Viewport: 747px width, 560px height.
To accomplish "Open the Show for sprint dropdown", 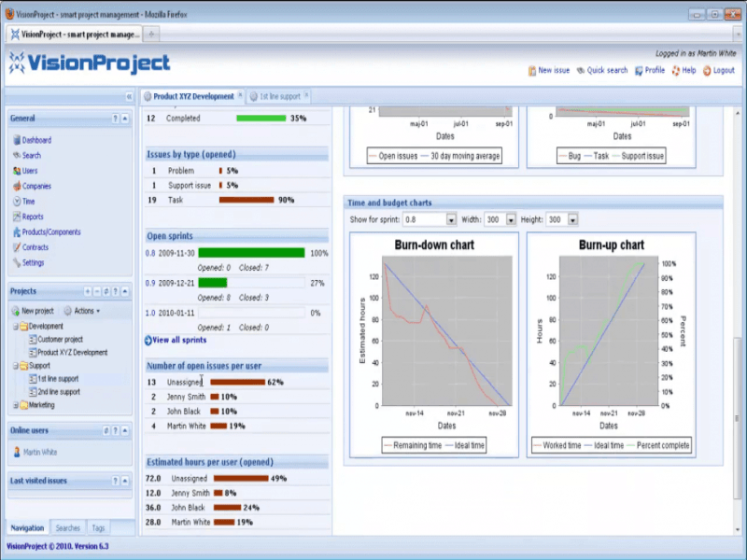I will click(451, 219).
